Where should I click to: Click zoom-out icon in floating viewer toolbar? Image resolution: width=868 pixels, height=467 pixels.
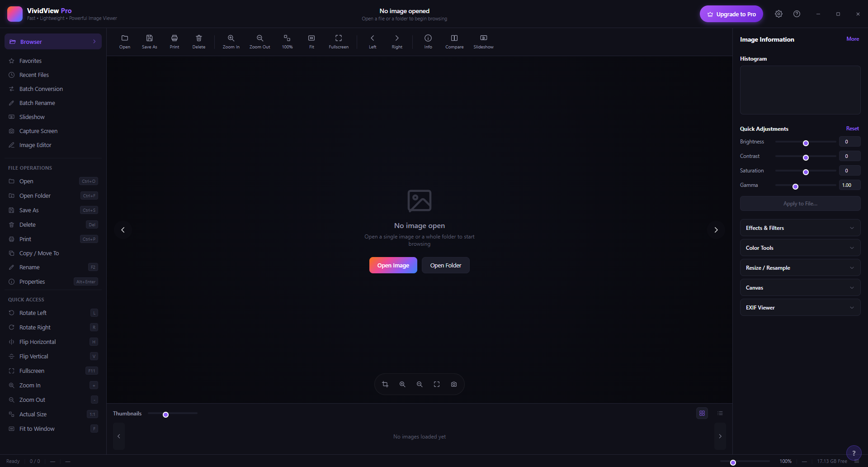pyautogui.click(x=420, y=384)
